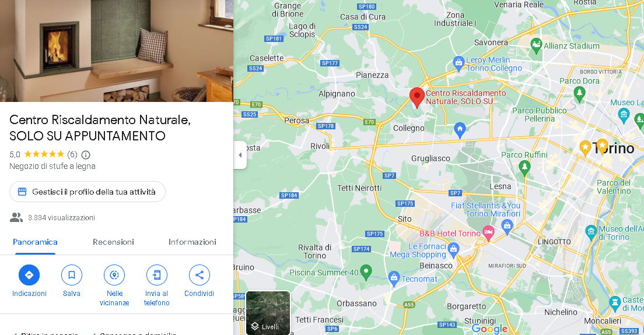Click the Piscina Summer 40 marker
Image resolution: width=644 pixels, height=335 pixels.
[x=366, y=272]
